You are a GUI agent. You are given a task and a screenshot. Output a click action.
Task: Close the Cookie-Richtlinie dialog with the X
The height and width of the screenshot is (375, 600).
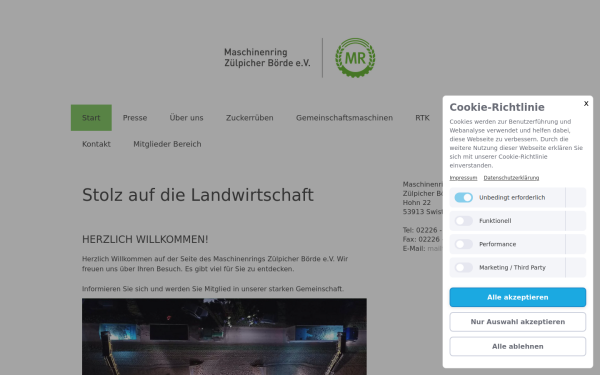586,103
